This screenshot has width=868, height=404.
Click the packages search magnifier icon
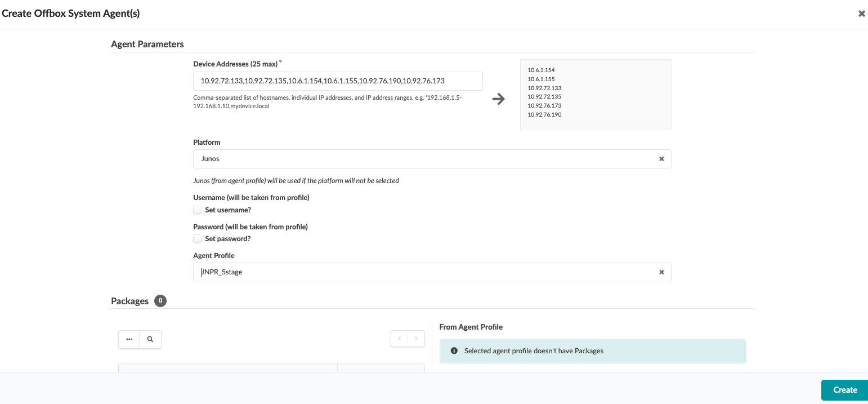point(150,339)
